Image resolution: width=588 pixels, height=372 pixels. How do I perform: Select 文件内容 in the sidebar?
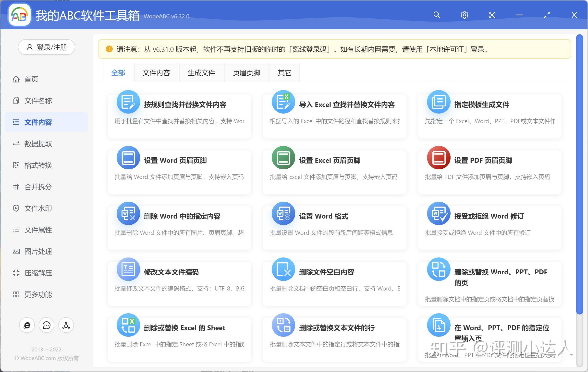47,122
